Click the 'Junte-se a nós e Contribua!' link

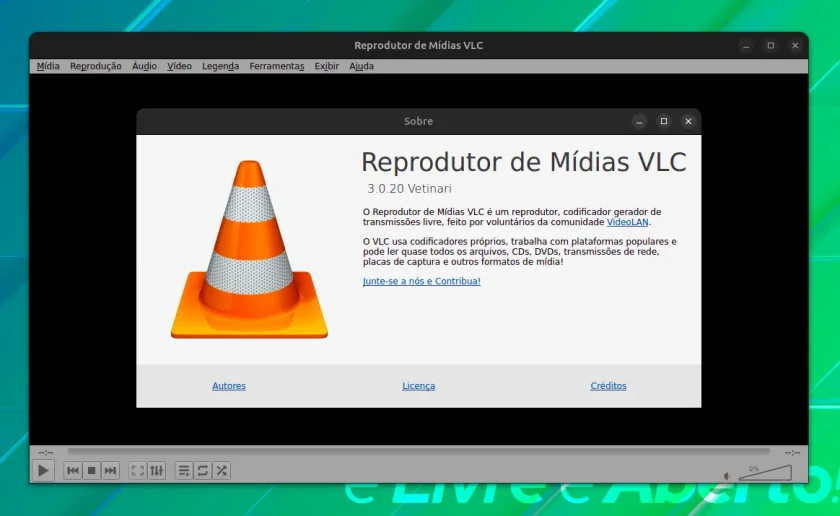click(422, 281)
